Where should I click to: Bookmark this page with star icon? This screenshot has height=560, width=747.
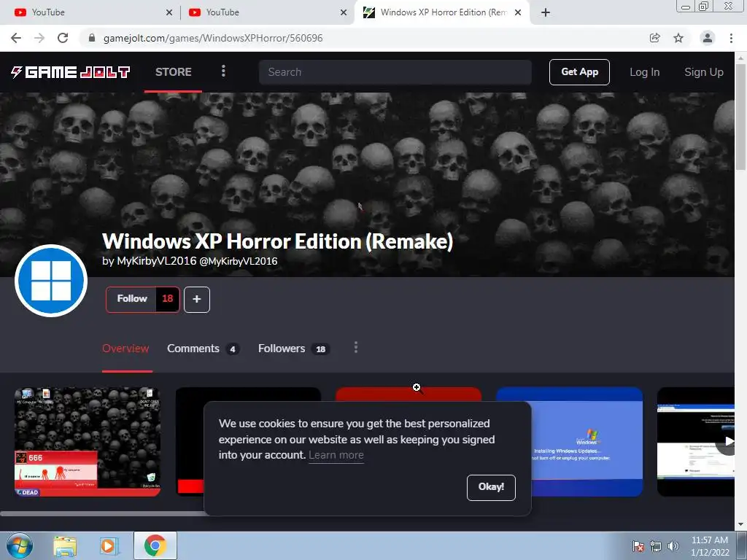tap(678, 38)
